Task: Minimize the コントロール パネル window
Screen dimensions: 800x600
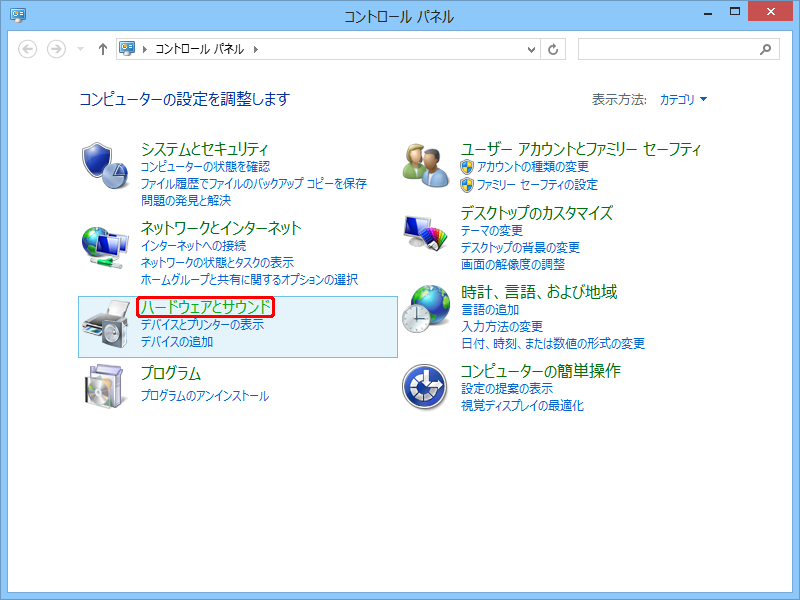Action: coord(708,12)
